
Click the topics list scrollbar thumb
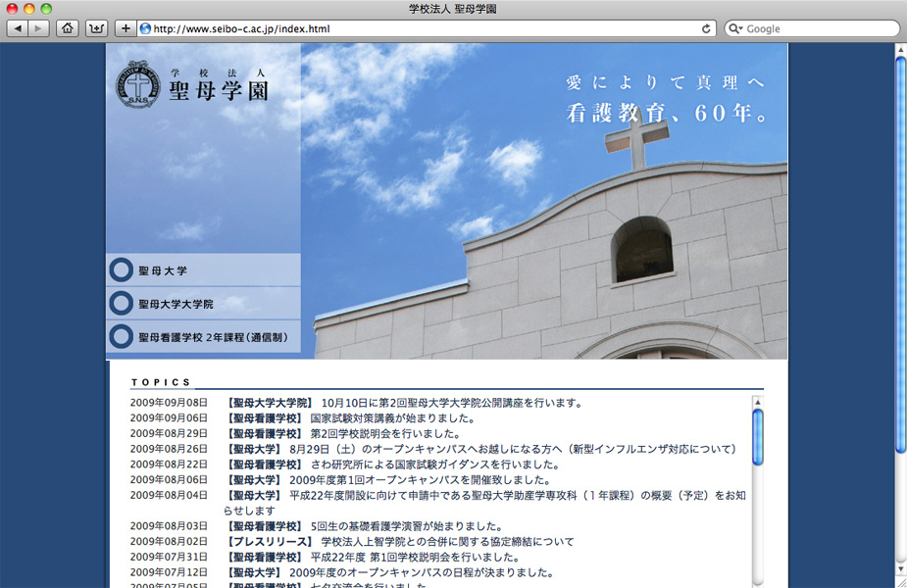click(x=758, y=436)
